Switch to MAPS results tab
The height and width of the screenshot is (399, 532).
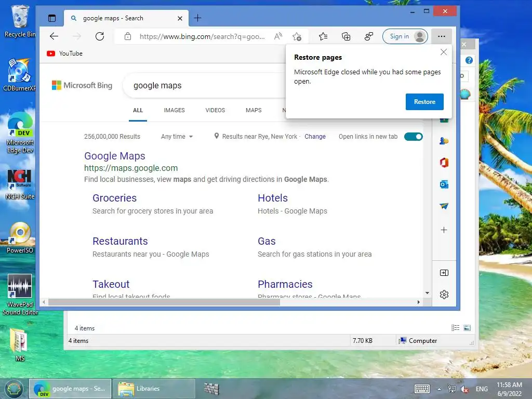tap(254, 110)
